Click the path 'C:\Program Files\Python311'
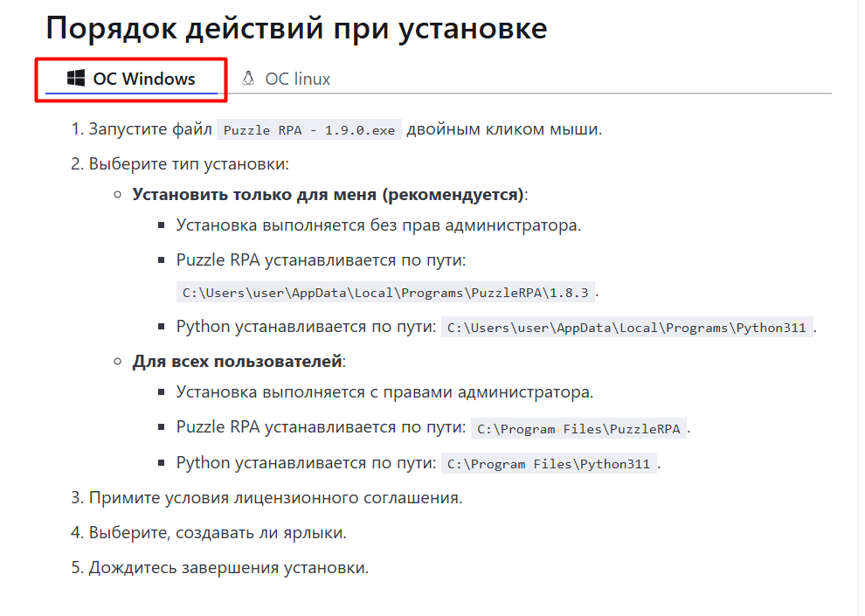 tap(549, 464)
